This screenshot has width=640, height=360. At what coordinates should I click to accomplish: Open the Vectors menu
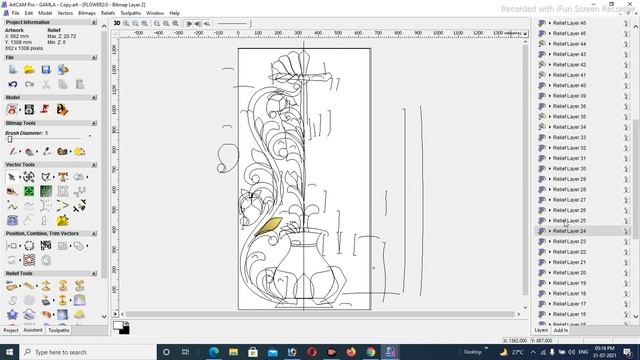(x=65, y=13)
